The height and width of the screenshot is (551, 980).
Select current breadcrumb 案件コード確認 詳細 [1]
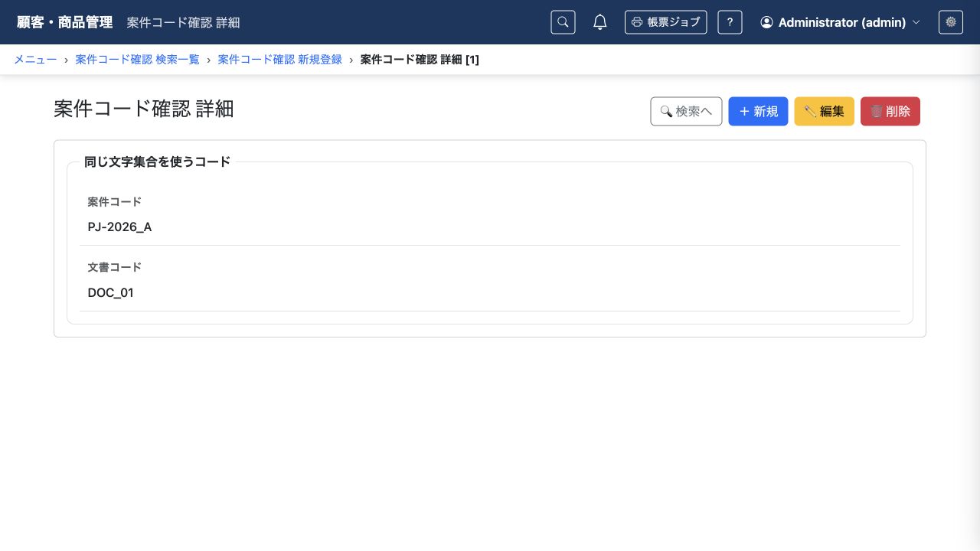tap(420, 60)
